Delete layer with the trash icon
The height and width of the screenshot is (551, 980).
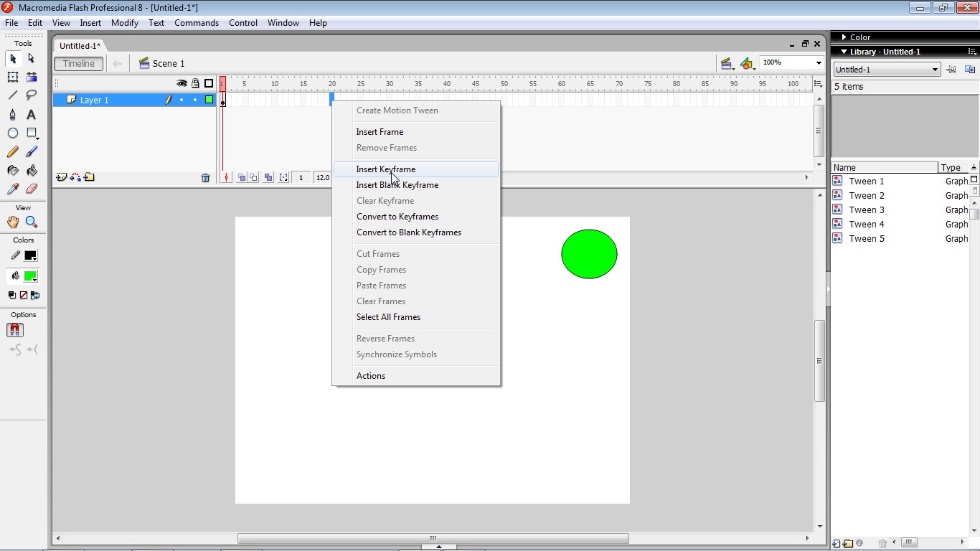coord(206,177)
